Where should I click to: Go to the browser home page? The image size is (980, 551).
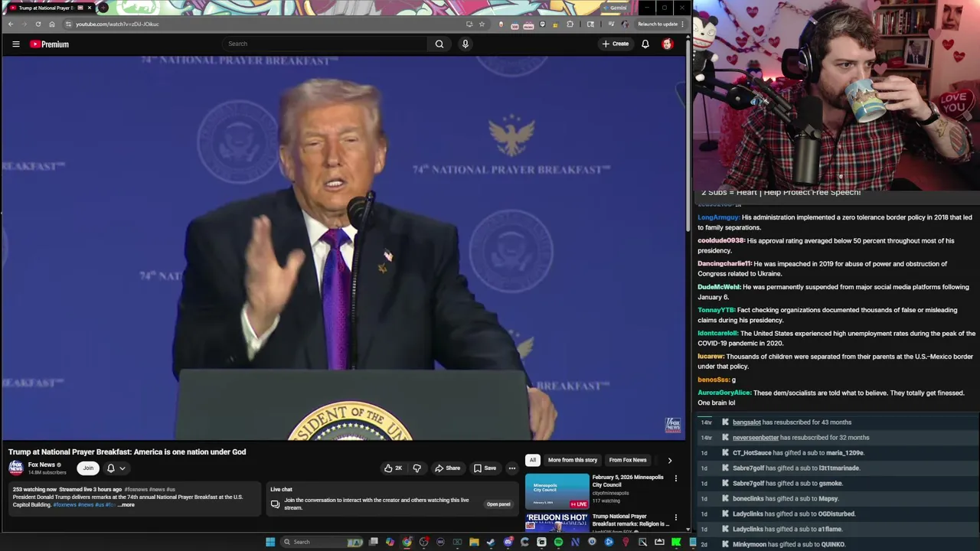pyautogui.click(x=52, y=24)
